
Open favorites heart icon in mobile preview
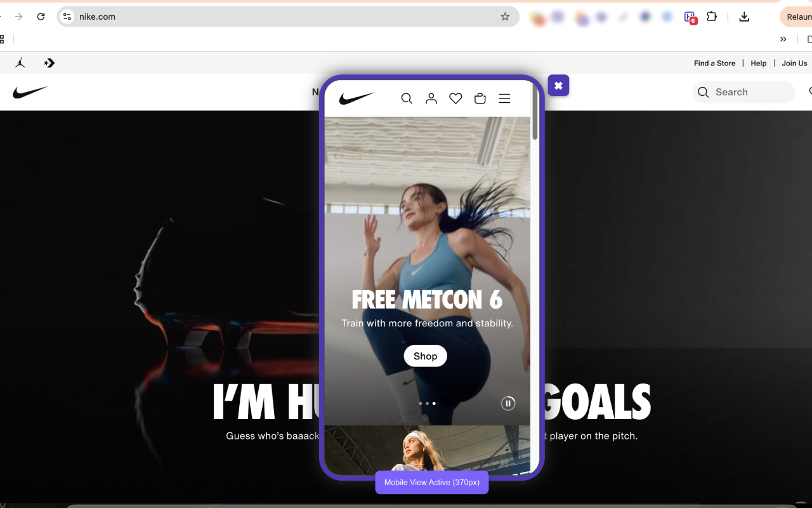(x=455, y=98)
